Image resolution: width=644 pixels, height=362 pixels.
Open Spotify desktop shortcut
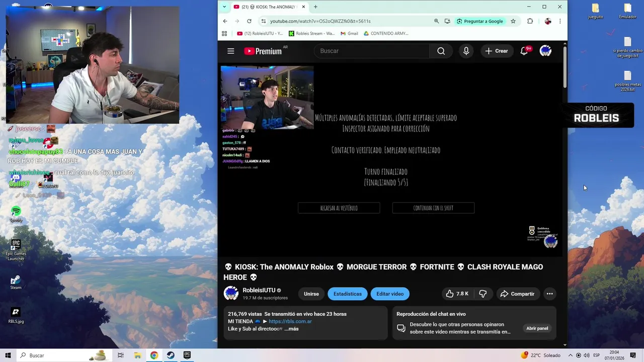point(16,214)
